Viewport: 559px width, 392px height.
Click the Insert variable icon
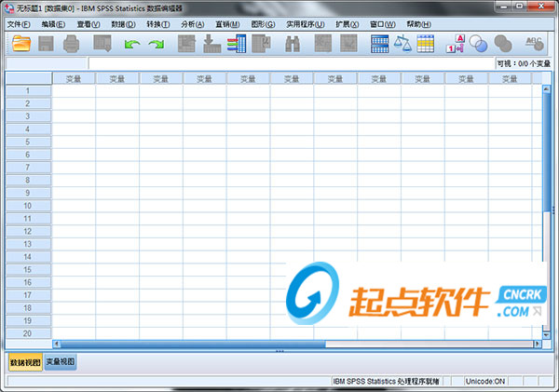pos(348,44)
